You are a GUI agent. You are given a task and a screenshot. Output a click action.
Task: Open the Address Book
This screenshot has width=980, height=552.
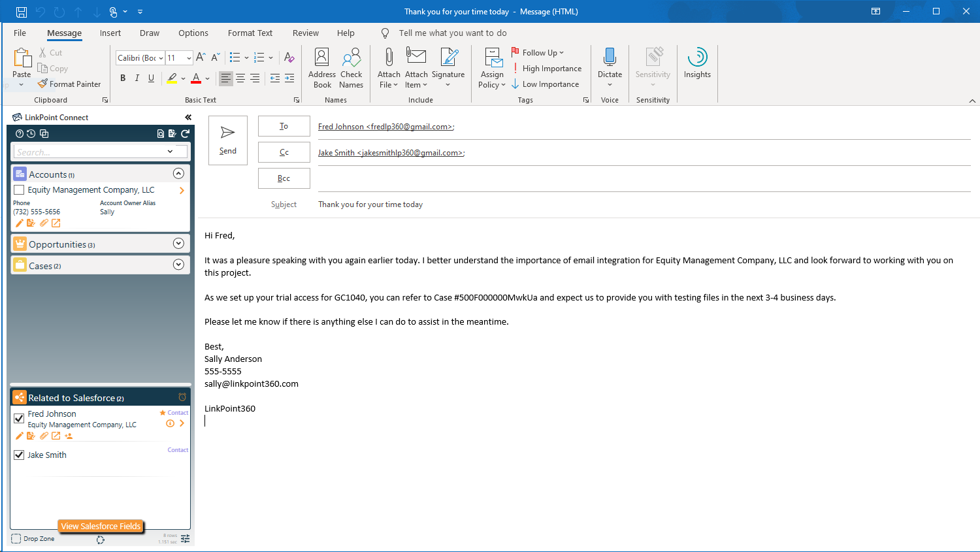point(322,68)
